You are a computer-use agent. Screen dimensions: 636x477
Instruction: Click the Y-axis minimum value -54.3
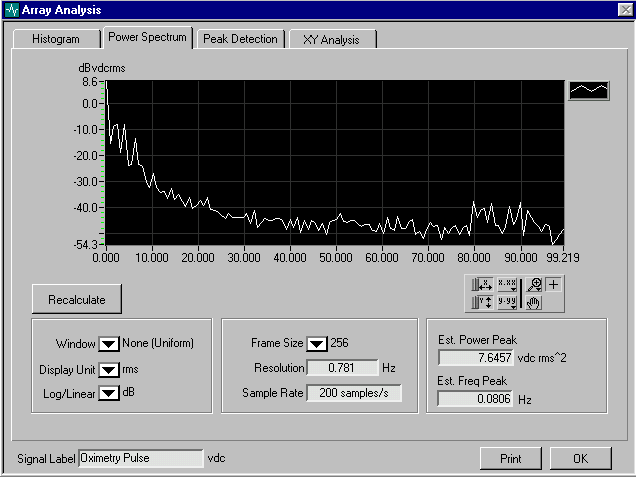tap(86, 245)
